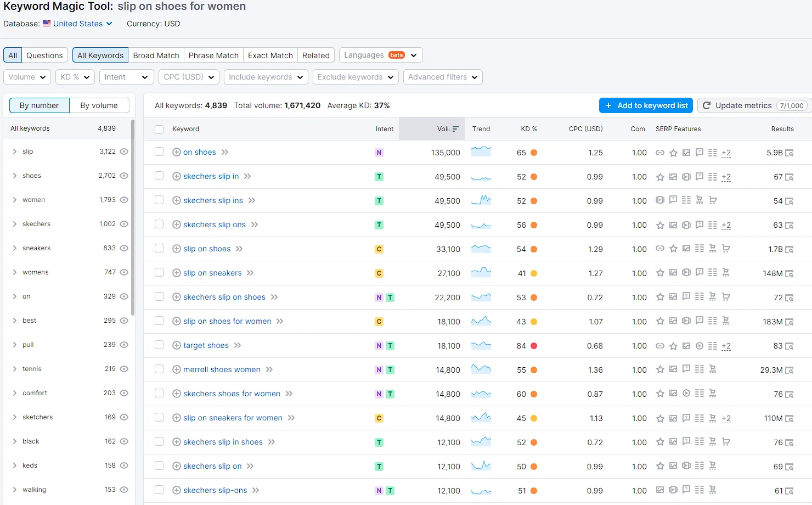Image resolution: width=812 pixels, height=505 pixels.
Task: Click the T intent badge for 'skechers slip on'
Action: tap(379, 467)
